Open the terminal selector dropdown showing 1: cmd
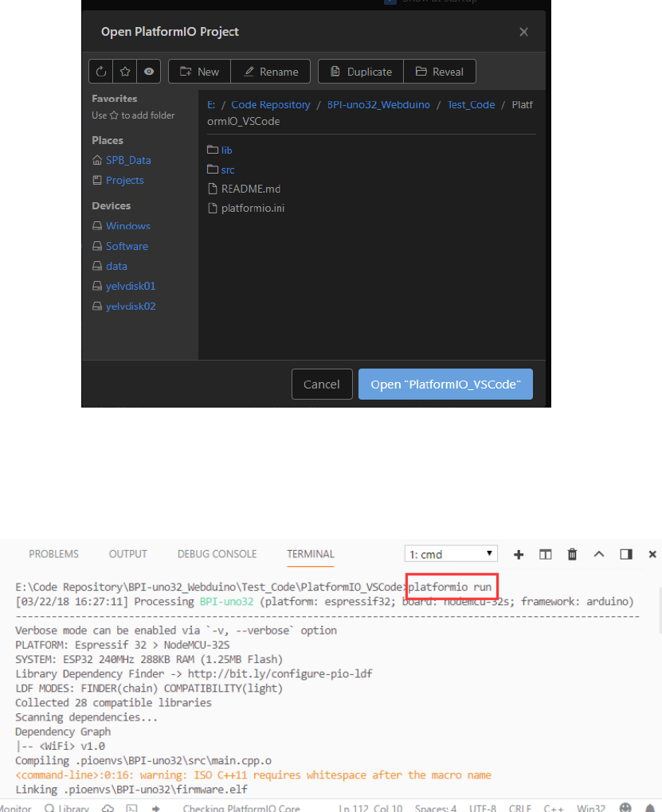Image resolution: width=662 pixels, height=812 pixels. coord(451,554)
